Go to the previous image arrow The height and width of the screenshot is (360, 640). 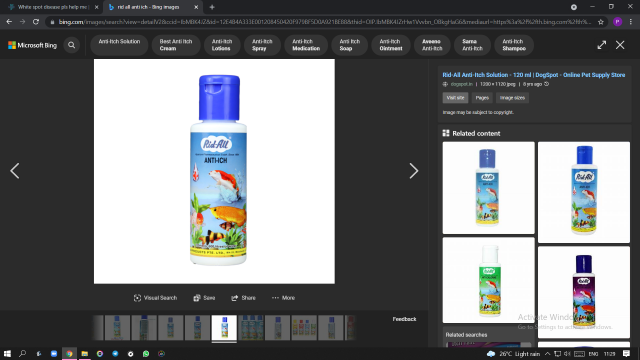point(15,171)
